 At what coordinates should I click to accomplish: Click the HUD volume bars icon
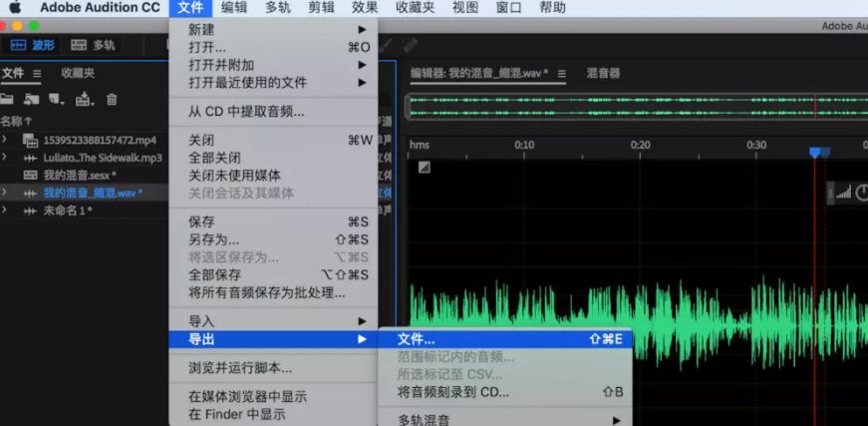click(x=843, y=193)
